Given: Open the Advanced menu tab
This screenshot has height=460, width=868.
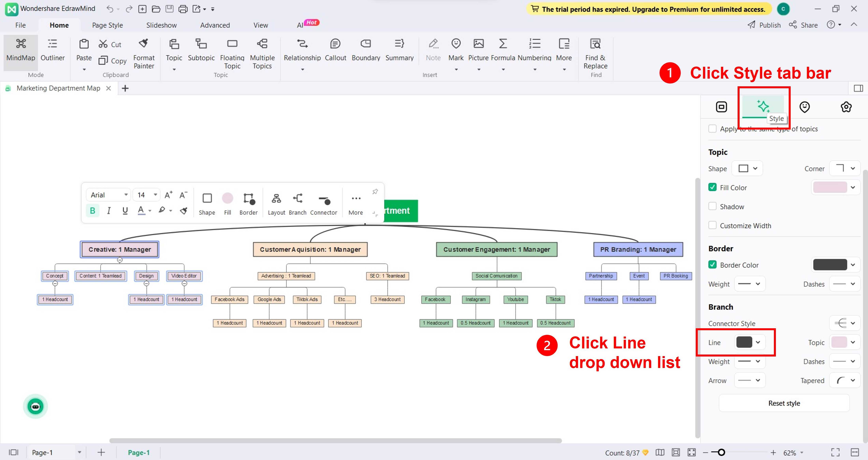Looking at the screenshot, I should pos(215,25).
